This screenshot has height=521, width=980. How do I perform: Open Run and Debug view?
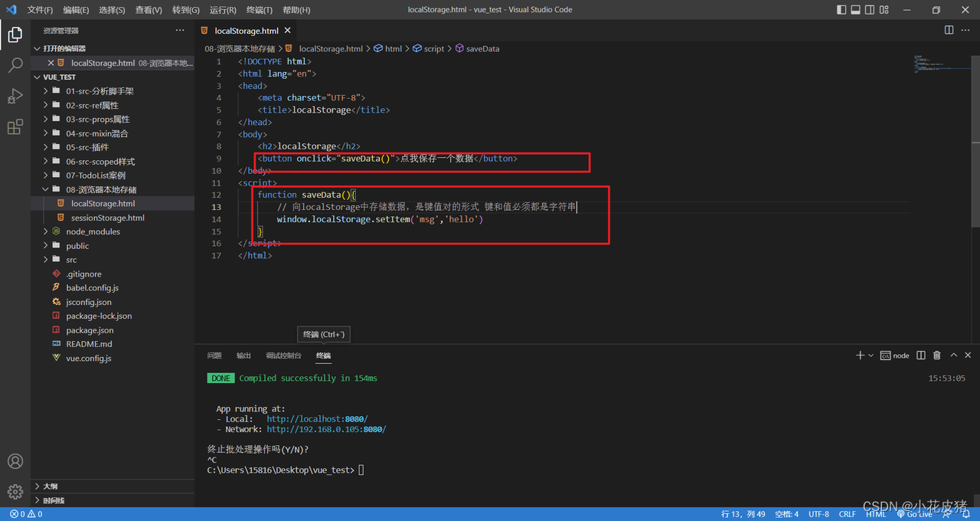point(15,97)
